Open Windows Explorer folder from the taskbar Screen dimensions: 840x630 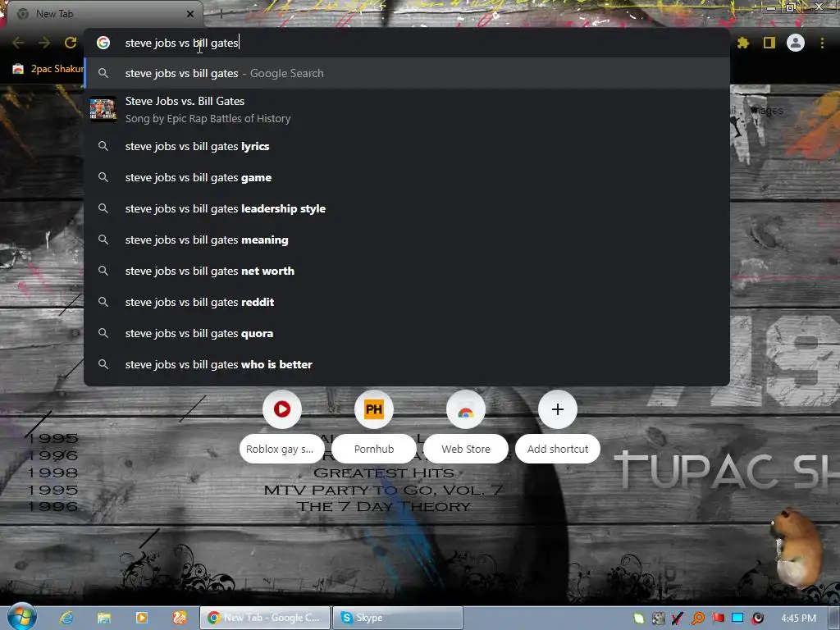click(x=104, y=618)
